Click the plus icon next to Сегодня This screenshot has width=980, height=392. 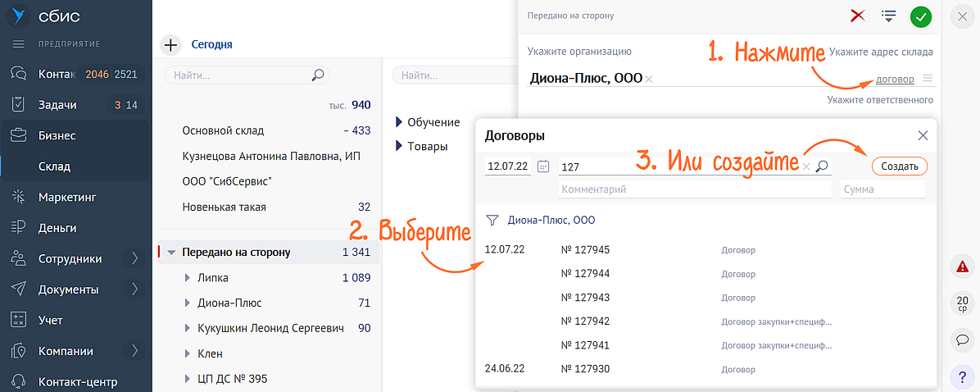[x=170, y=45]
